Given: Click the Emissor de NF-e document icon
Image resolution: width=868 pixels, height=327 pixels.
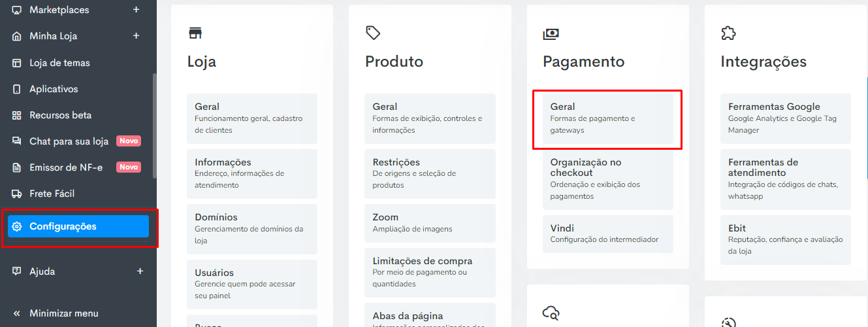Looking at the screenshot, I should tap(17, 167).
